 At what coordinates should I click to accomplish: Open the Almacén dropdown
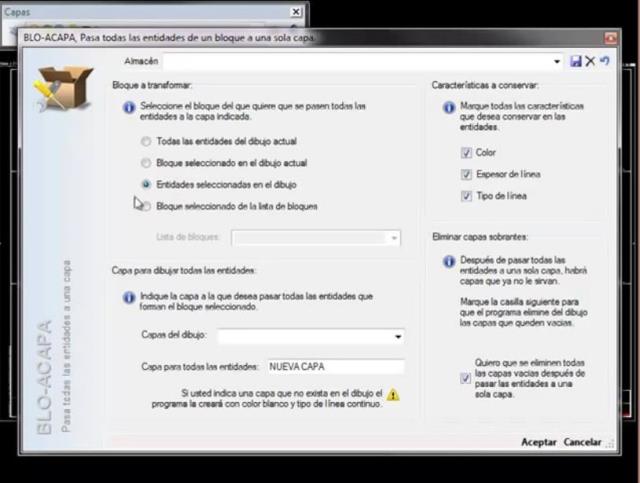click(557, 62)
